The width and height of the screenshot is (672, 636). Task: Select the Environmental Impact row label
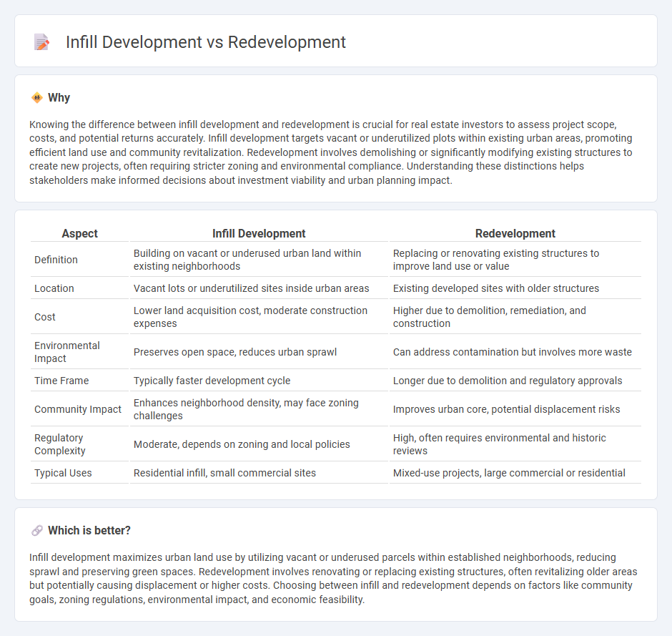coord(67,352)
